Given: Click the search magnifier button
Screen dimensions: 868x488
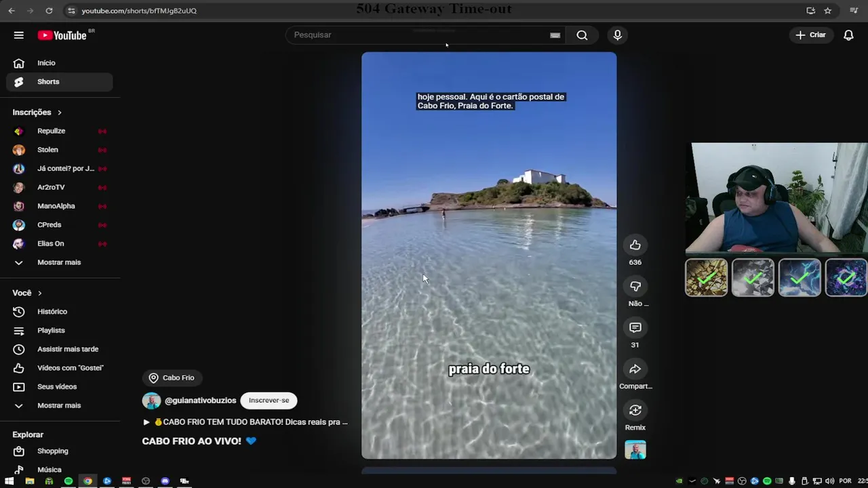Looking at the screenshot, I should 582,35.
